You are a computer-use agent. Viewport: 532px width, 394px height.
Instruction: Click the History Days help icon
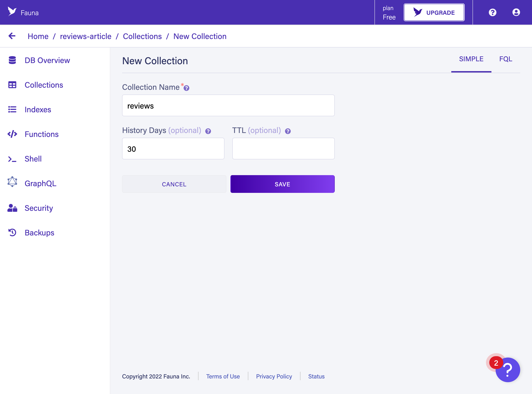coord(208,131)
